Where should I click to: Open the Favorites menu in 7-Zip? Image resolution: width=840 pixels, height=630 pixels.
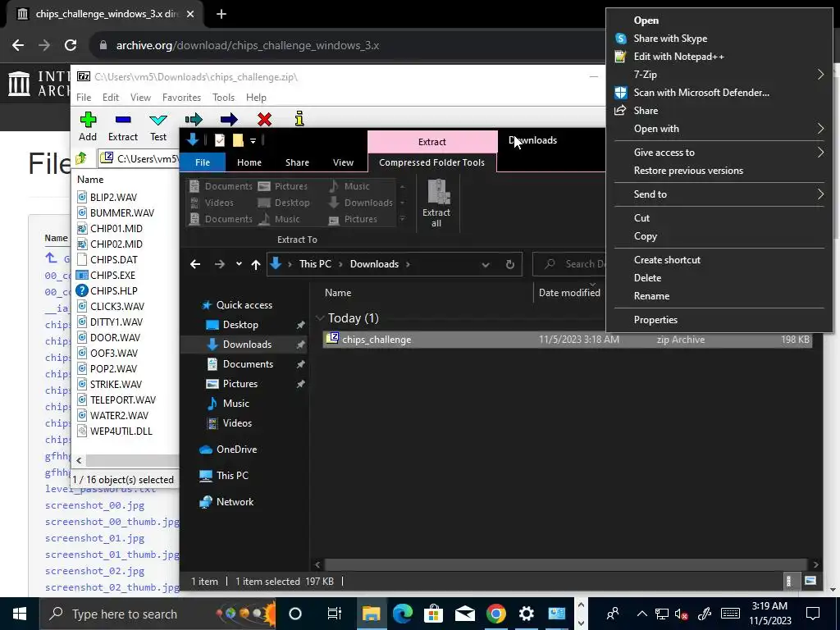click(x=181, y=98)
